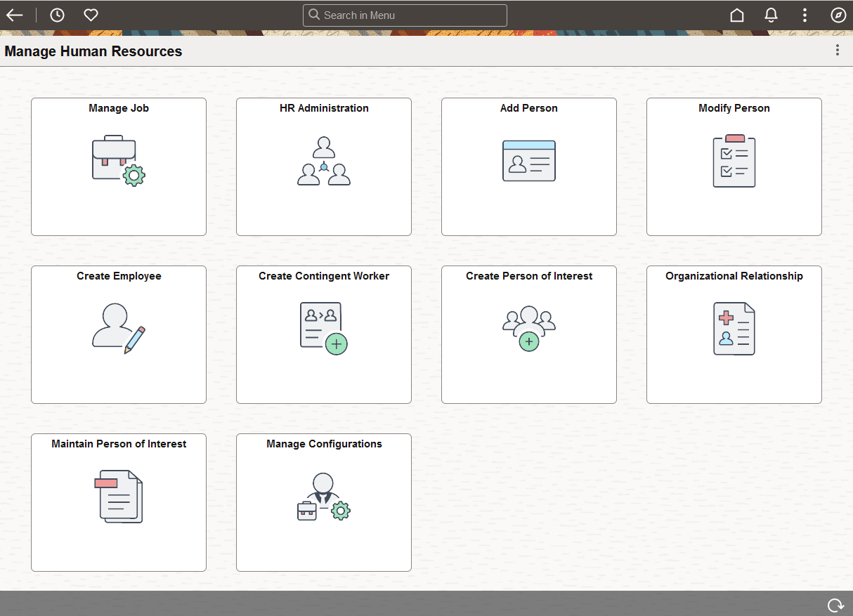Refresh the page using the reload icon
The image size is (853, 616).
[835, 604]
